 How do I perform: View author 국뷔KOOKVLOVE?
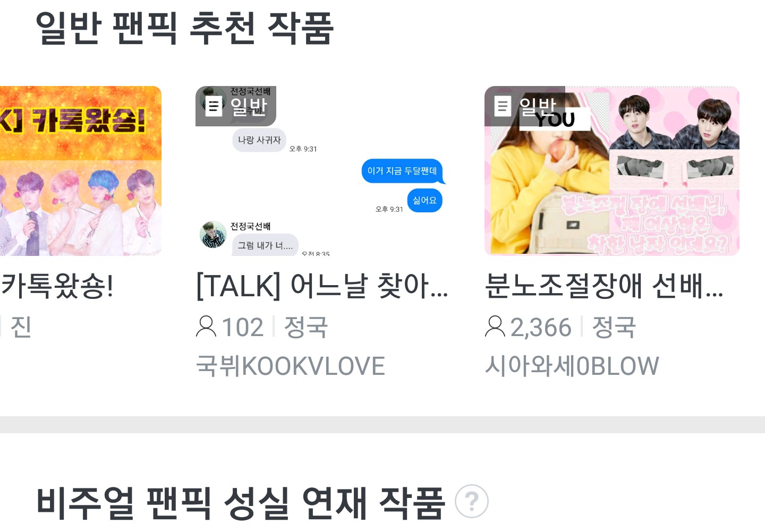[x=290, y=366]
